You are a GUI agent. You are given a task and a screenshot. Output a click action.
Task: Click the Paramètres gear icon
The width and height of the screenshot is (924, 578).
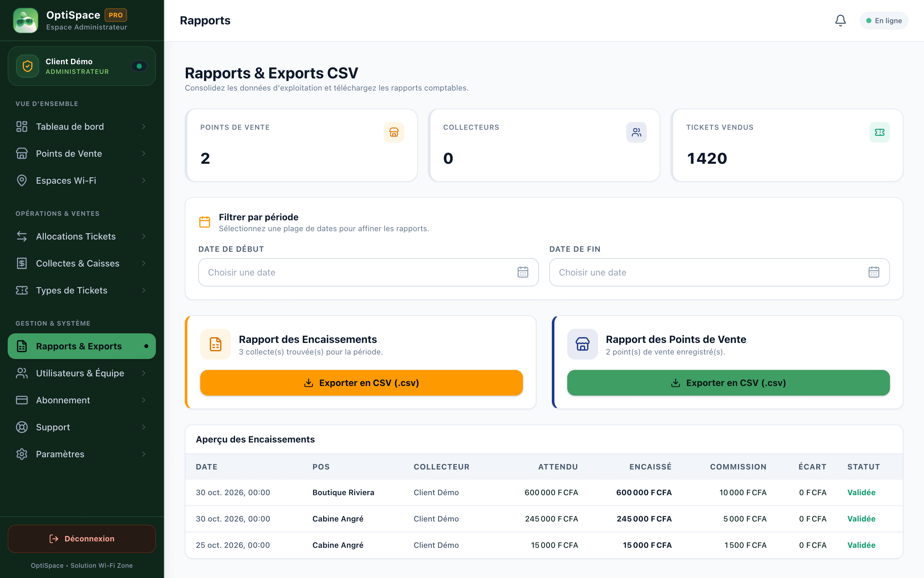click(22, 454)
